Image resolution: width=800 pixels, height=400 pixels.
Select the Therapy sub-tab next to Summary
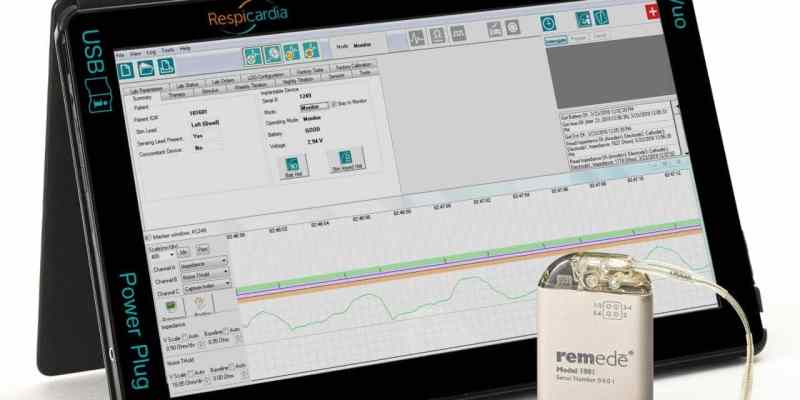click(x=177, y=94)
